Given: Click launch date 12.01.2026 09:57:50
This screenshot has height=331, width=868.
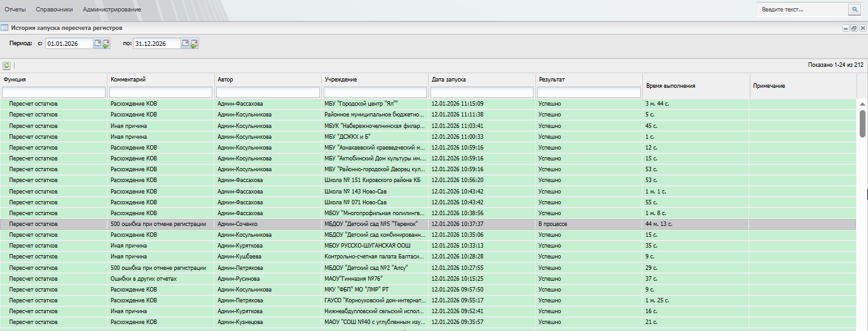Looking at the screenshot, I should 457,290.
